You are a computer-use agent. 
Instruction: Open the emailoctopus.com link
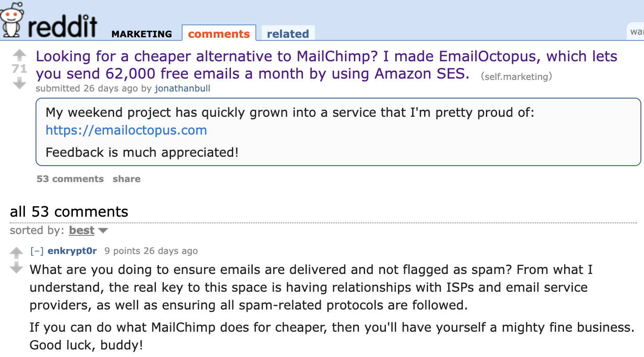(126, 130)
